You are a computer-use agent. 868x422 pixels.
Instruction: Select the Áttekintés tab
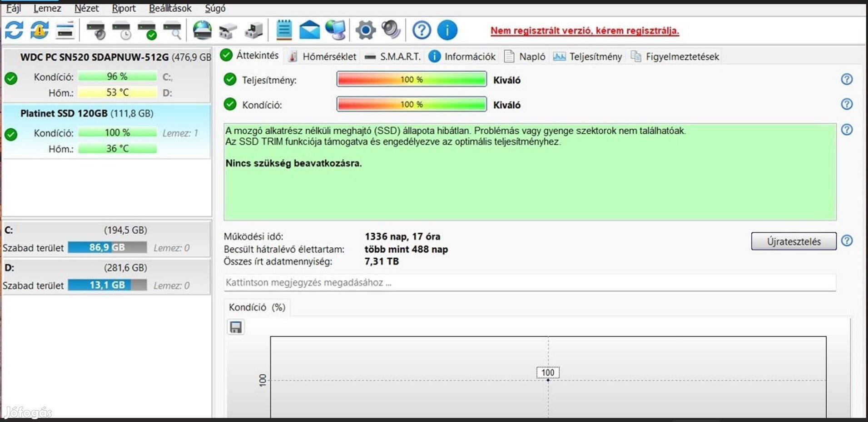tap(250, 55)
